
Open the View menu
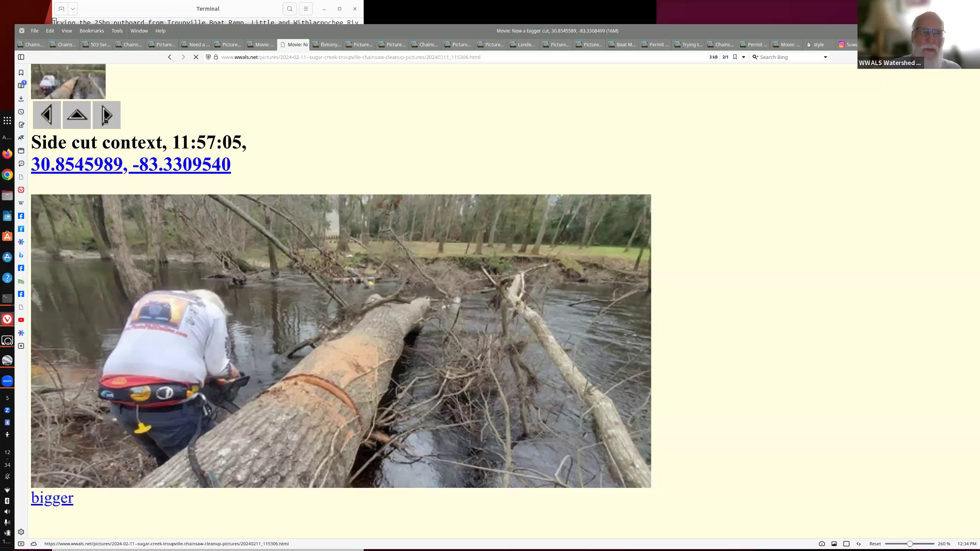pos(67,31)
